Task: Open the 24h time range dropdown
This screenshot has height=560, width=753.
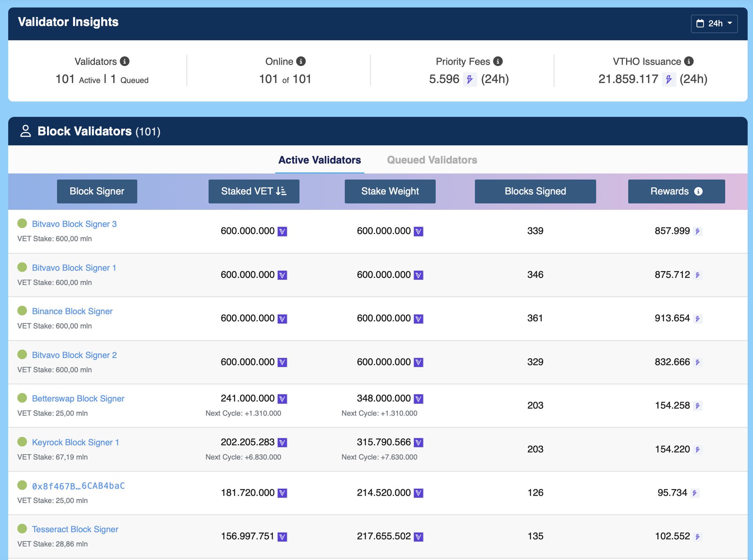Action: (714, 24)
